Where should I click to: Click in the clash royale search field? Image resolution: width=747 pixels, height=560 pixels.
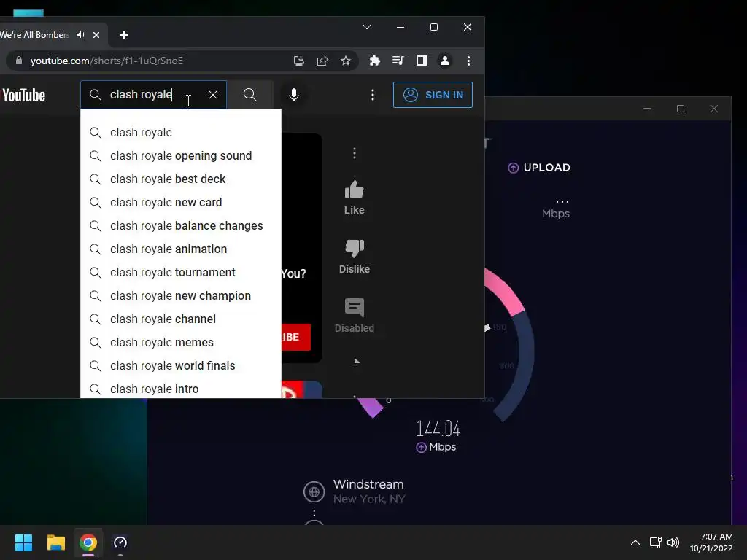point(152,95)
